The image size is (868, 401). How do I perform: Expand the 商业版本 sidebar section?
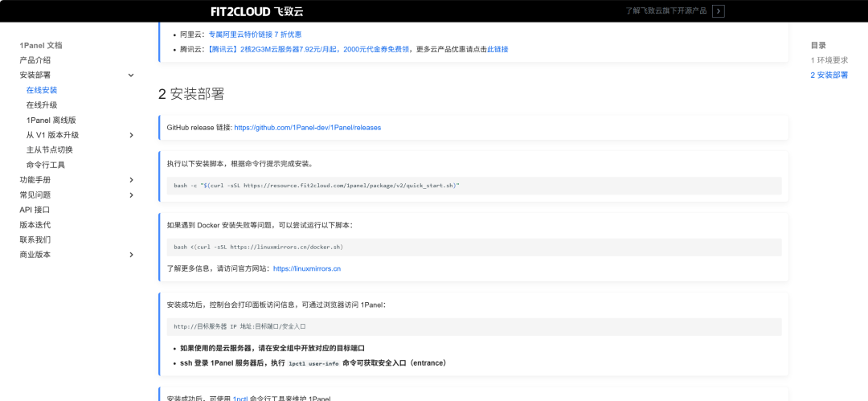131,255
